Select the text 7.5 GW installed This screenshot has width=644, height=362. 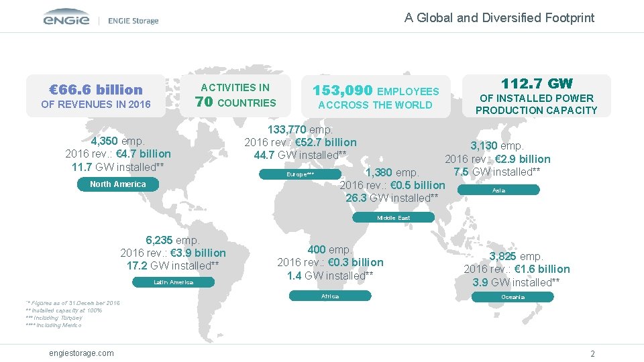(497, 172)
